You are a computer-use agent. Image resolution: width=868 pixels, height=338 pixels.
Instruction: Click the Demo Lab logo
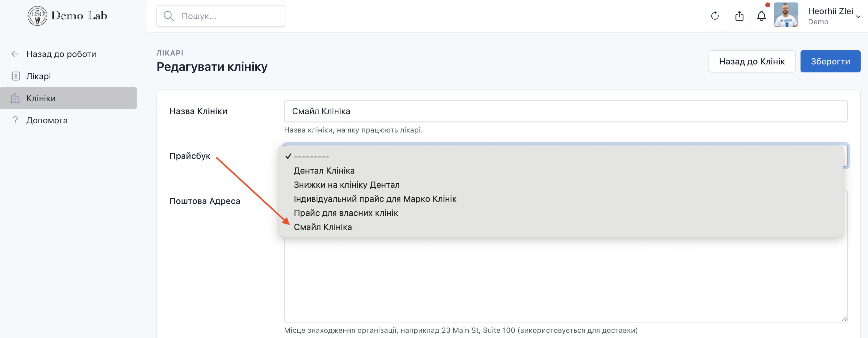click(67, 16)
